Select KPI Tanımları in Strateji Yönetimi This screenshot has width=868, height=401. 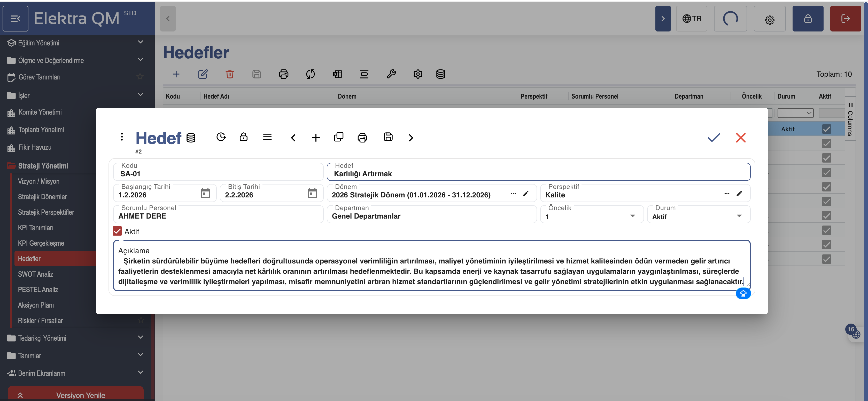point(36,228)
